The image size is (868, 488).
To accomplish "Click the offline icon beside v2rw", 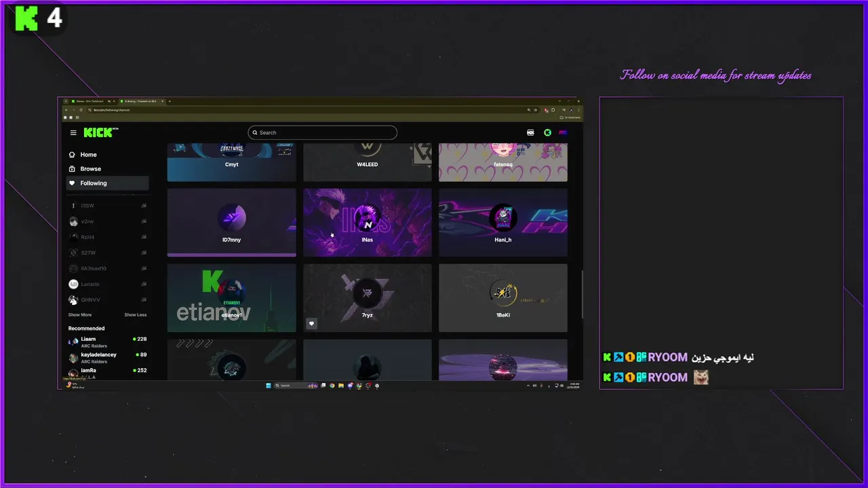I will point(144,222).
